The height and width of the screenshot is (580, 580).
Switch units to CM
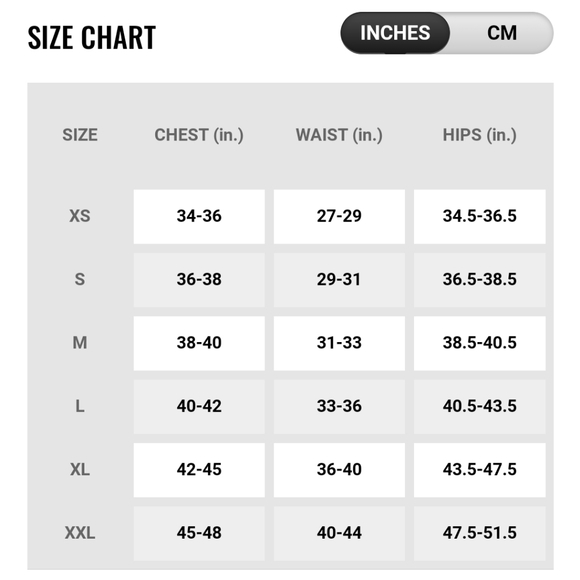click(x=502, y=33)
